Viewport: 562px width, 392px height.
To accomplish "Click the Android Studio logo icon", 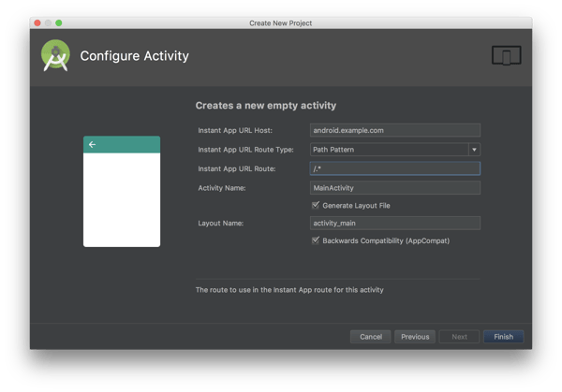I will tap(55, 56).
